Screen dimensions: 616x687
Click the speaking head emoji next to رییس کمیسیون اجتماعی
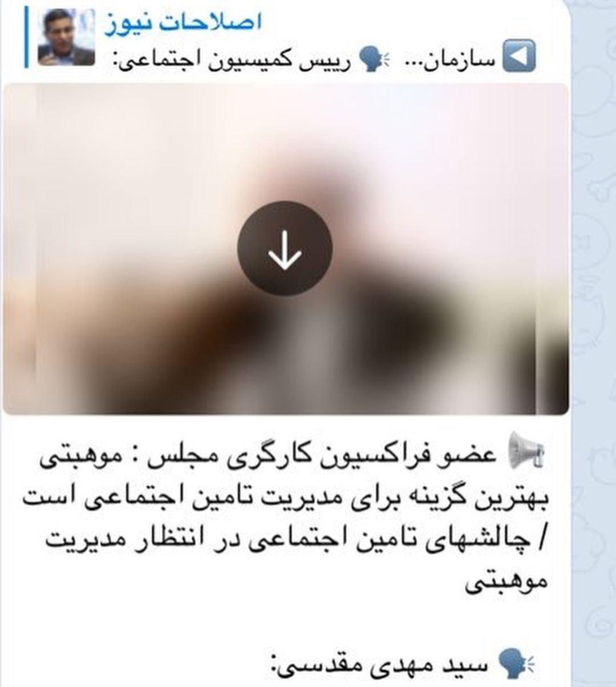point(374,57)
